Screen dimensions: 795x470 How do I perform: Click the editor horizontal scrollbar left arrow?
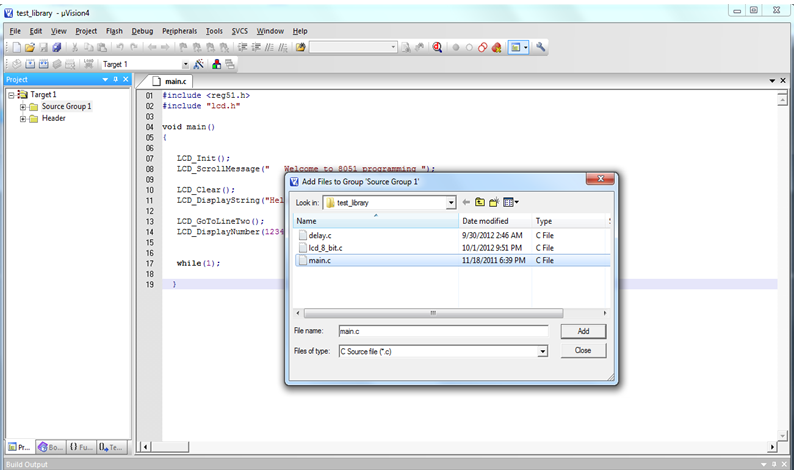pyautogui.click(x=145, y=447)
